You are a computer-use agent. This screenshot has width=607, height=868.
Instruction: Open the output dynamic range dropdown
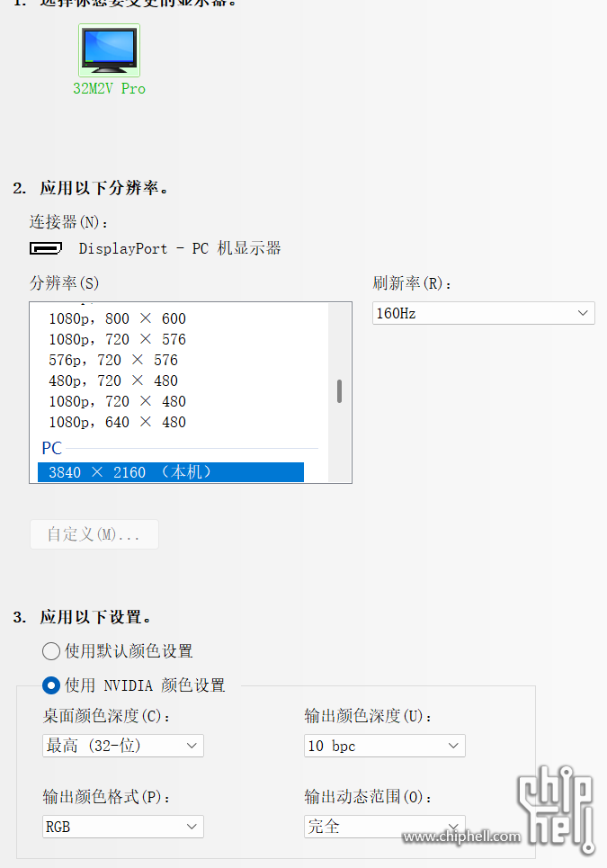[385, 827]
